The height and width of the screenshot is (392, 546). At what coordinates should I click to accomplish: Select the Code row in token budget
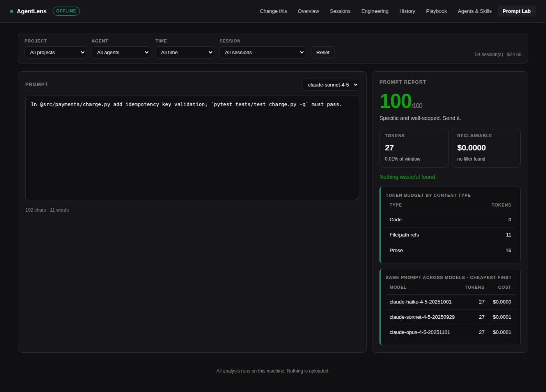450,220
